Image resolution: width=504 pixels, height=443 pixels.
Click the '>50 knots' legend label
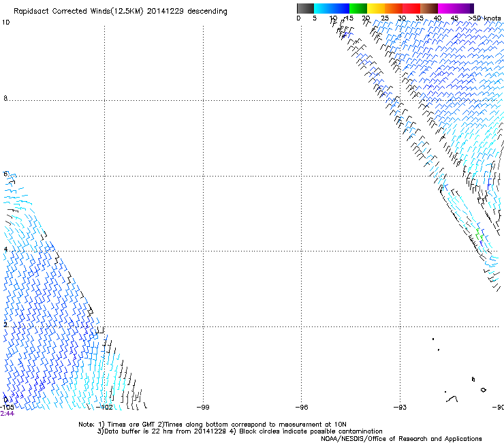(484, 18)
